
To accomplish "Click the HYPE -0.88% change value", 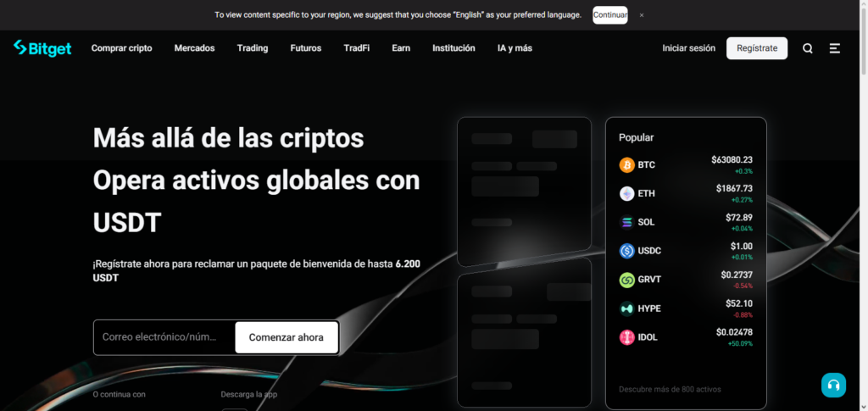I will 743,314.
